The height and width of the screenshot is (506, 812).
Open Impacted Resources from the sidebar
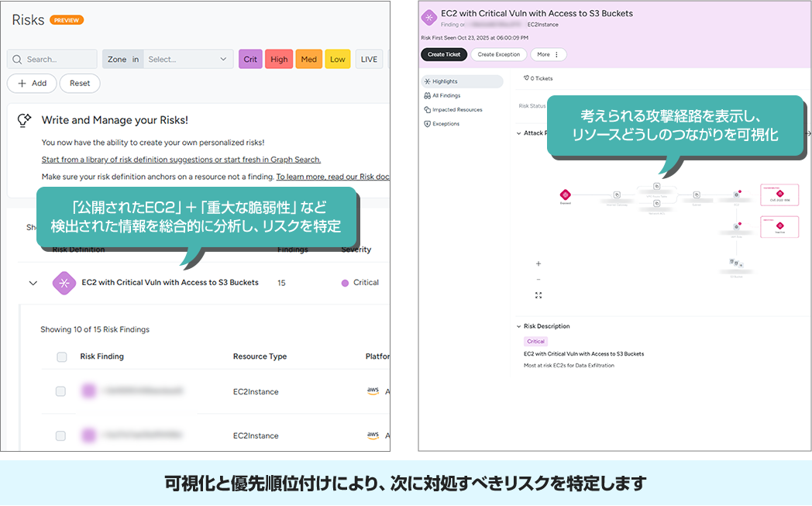pos(452,110)
